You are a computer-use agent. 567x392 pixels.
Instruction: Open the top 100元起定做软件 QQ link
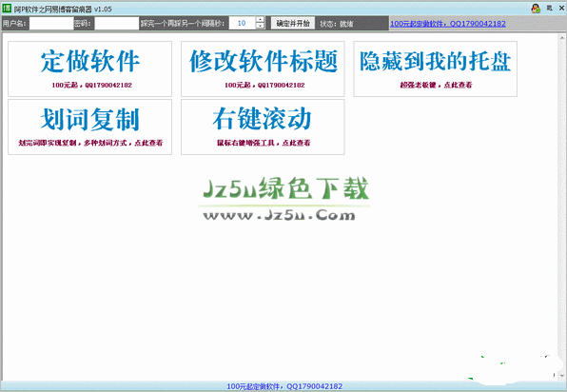click(x=448, y=24)
